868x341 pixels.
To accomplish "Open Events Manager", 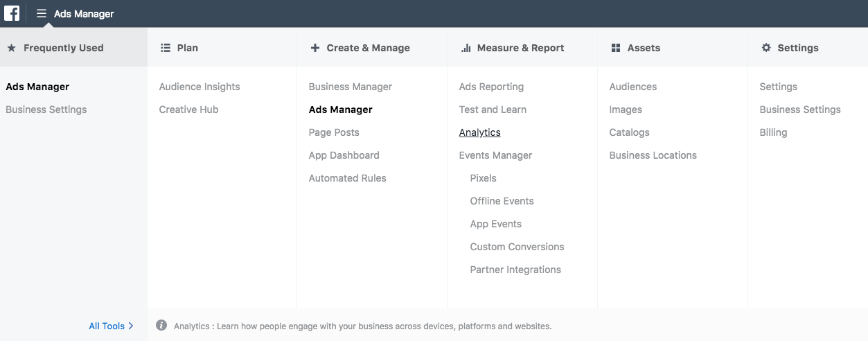I will pyautogui.click(x=495, y=155).
